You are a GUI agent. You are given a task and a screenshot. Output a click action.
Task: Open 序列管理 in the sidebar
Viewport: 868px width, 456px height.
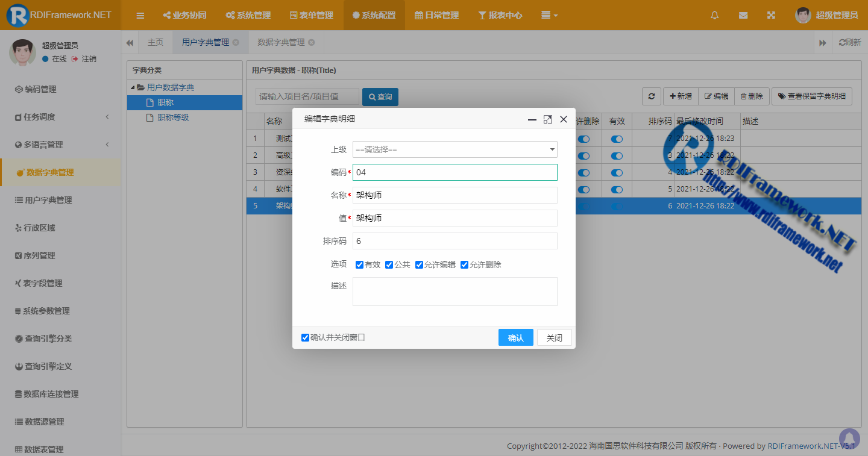35,255
